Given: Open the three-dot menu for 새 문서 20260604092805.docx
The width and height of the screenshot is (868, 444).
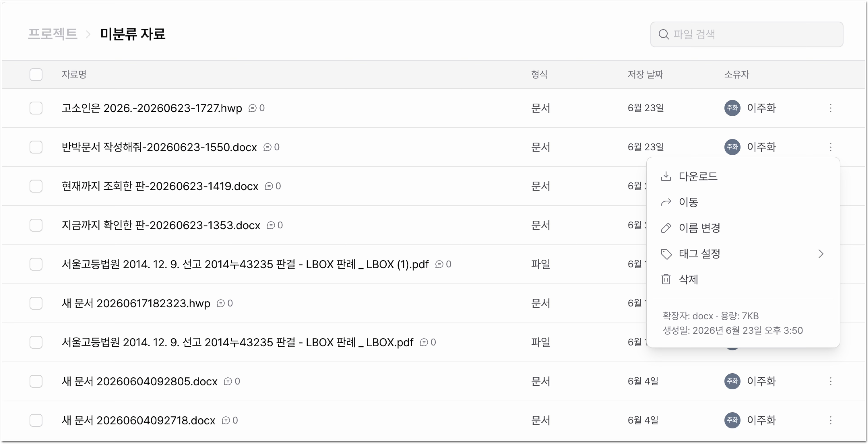Looking at the screenshot, I should point(830,381).
